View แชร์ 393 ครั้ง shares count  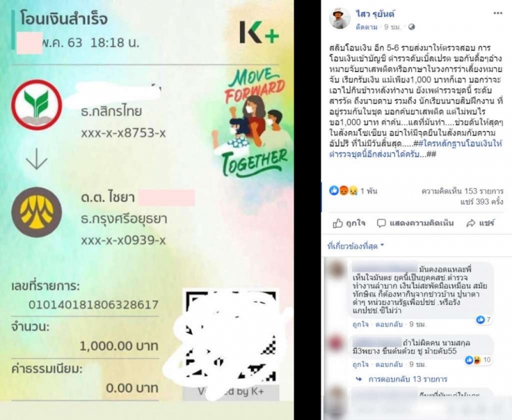pos(482,202)
